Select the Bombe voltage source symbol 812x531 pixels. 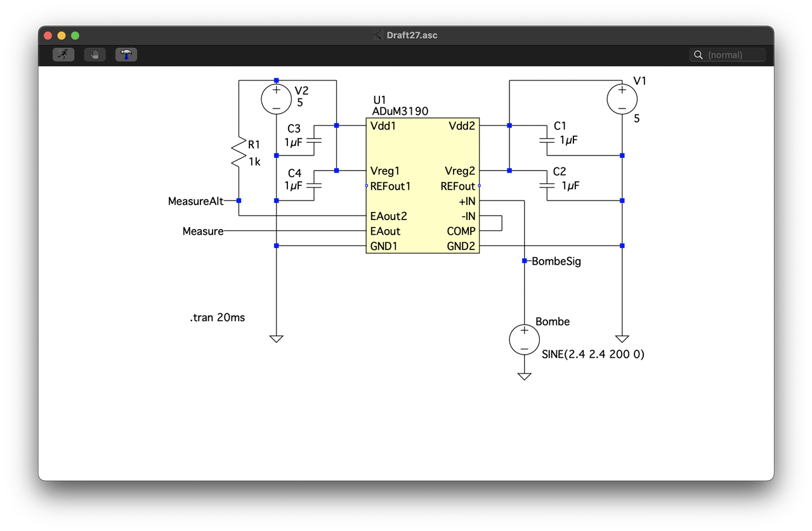pos(525,339)
